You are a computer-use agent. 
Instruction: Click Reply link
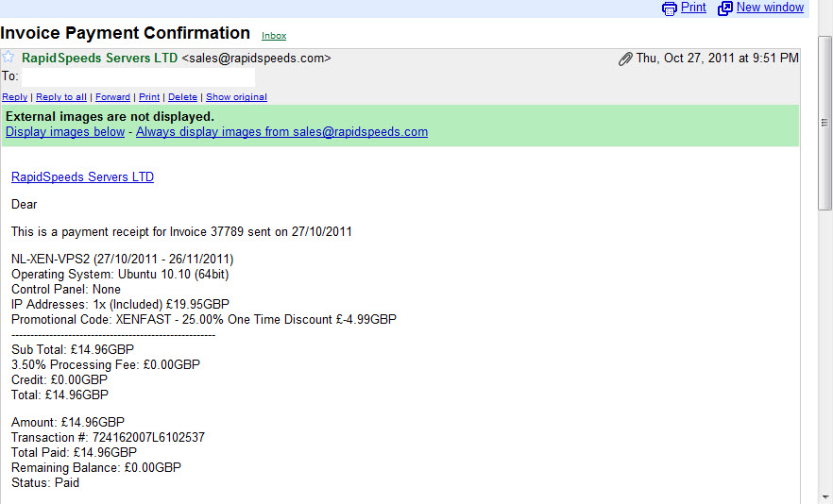click(x=15, y=96)
